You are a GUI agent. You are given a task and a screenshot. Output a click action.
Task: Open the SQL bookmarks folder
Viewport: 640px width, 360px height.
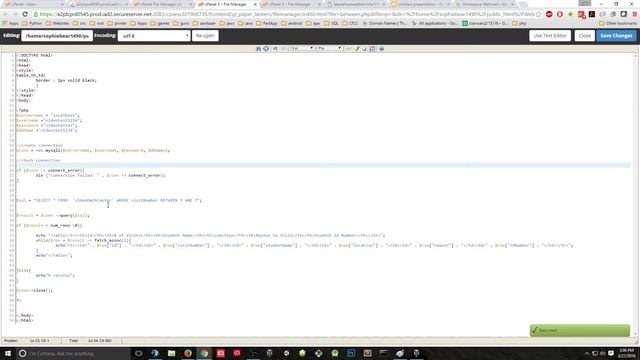coord(331,23)
